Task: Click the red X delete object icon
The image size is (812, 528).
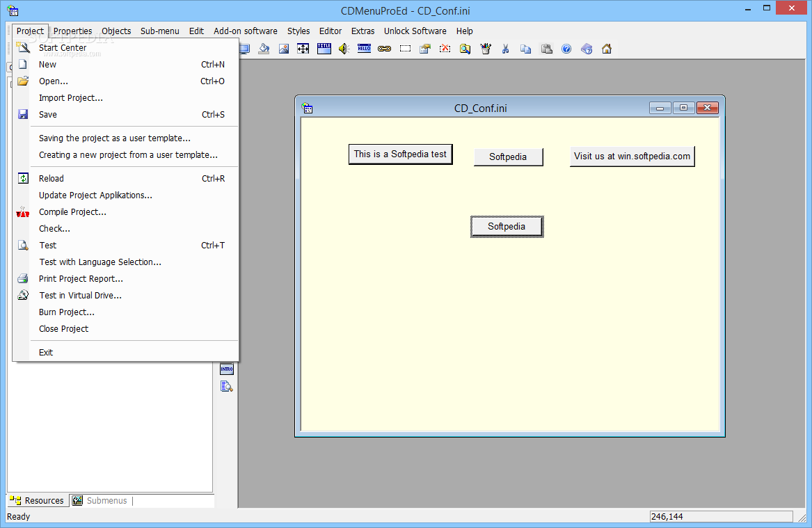Action: (x=445, y=49)
